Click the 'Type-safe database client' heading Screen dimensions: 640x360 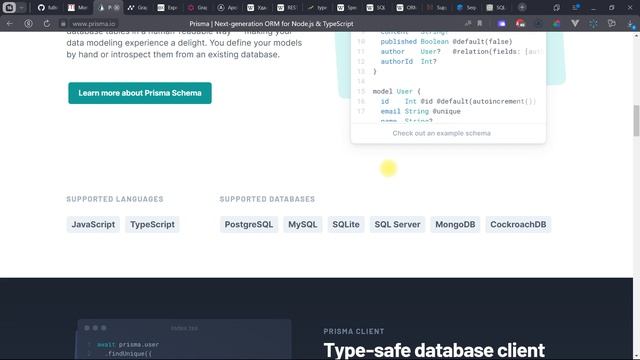pyautogui.click(x=434, y=350)
